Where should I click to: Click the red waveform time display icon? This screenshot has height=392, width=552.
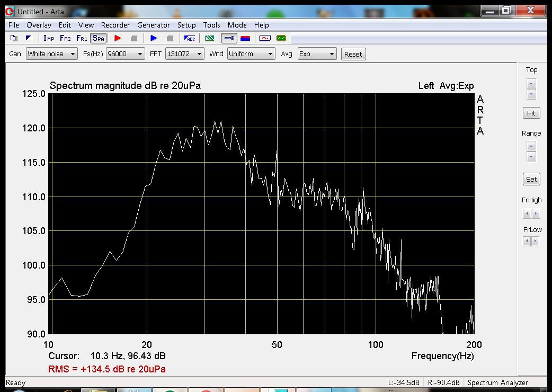click(265, 38)
